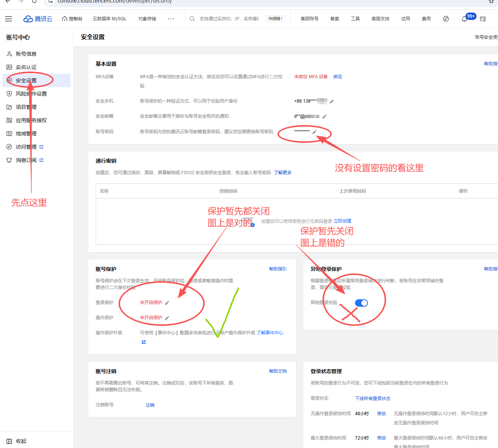Toggle the 异地登录校验 switch off
This screenshot has width=498, height=448.
point(361,303)
